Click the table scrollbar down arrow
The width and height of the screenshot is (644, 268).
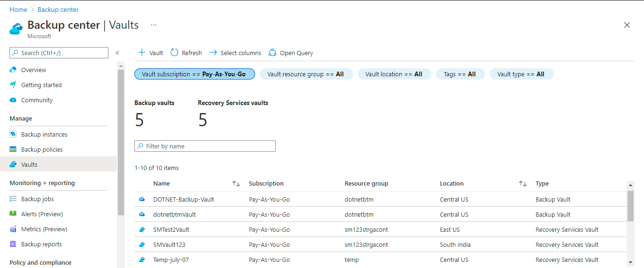coord(630,262)
